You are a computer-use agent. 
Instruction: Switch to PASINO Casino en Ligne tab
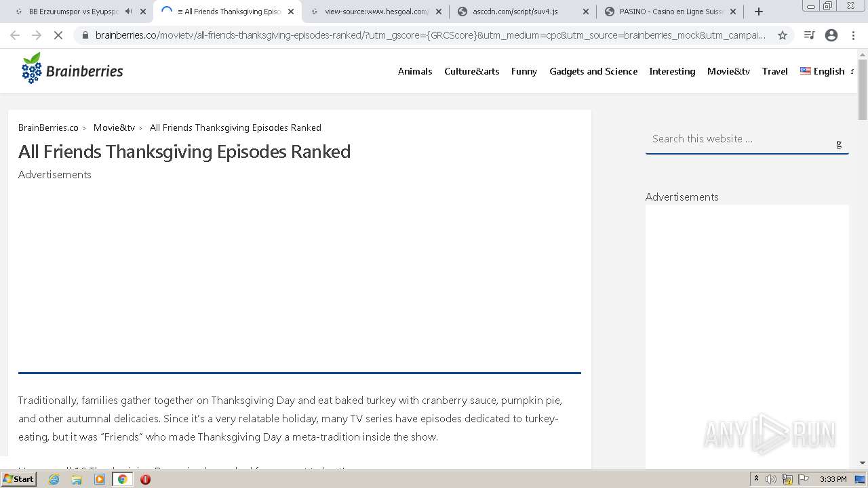(x=671, y=12)
